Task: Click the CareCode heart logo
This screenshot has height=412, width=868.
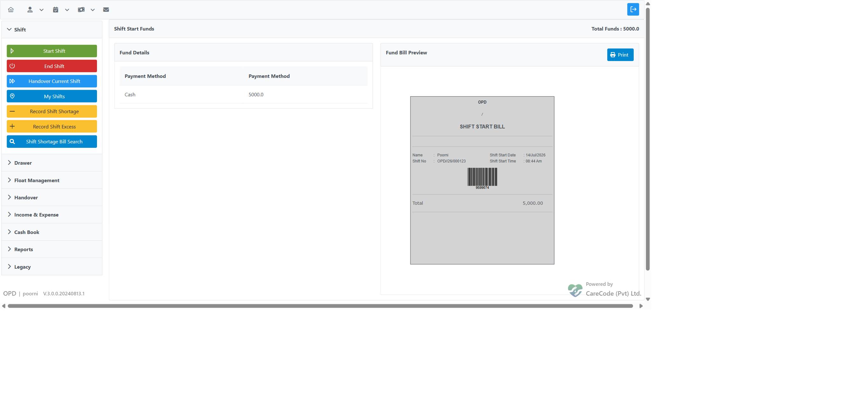Action: 575,290
